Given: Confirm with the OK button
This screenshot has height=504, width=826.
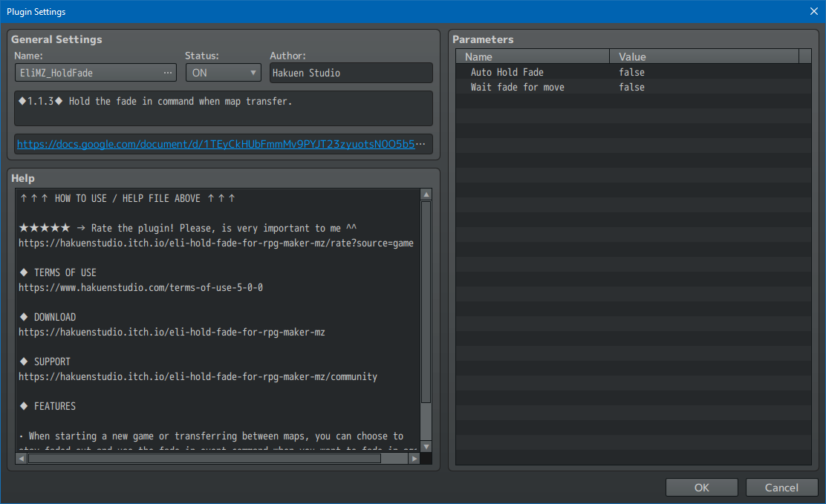Looking at the screenshot, I should pos(702,488).
